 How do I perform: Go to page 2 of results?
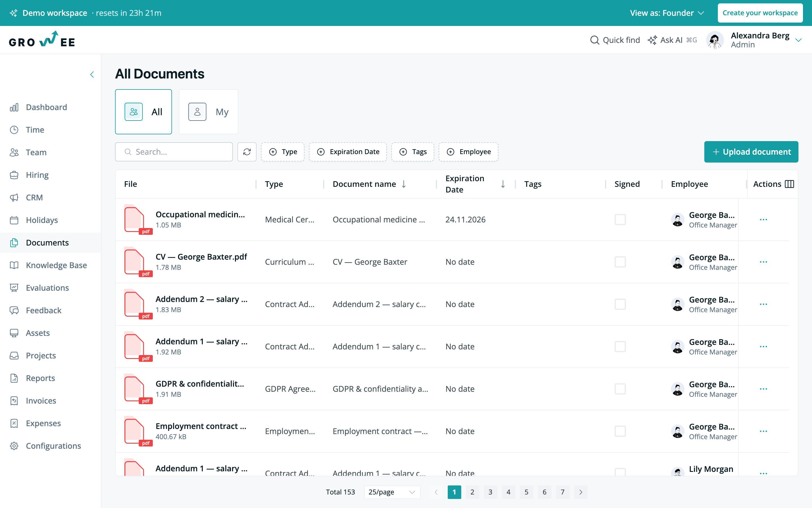[x=472, y=492]
